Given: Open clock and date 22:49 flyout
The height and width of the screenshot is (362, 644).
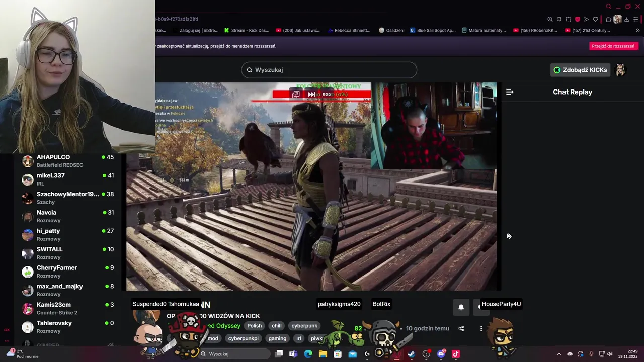Looking at the screenshot, I should pos(628,354).
